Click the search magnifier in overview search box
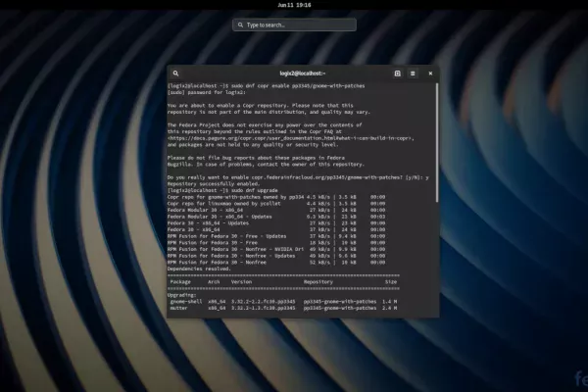 tap(240, 25)
